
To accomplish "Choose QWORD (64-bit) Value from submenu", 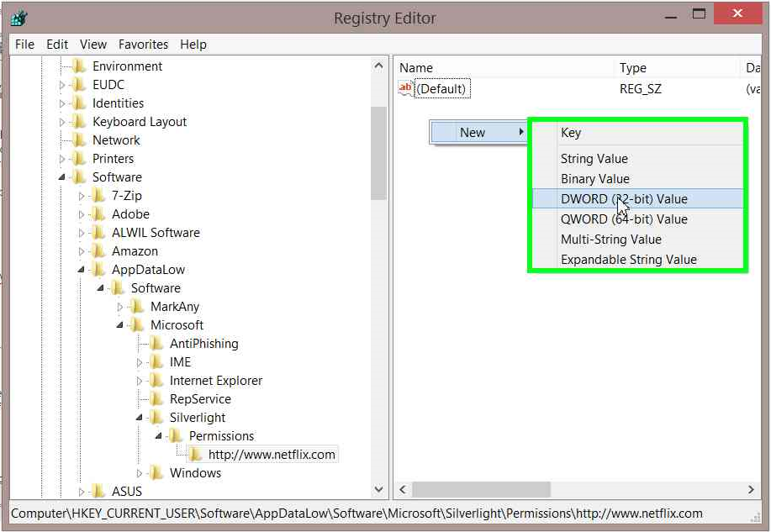I will click(x=638, y=219).
